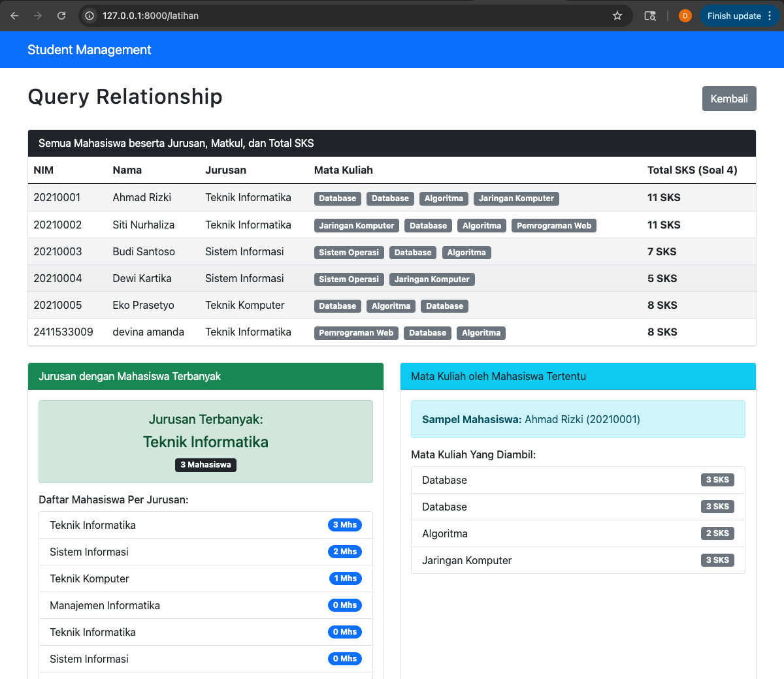Open the Google Lens search icon

click(x=650, y=16)
